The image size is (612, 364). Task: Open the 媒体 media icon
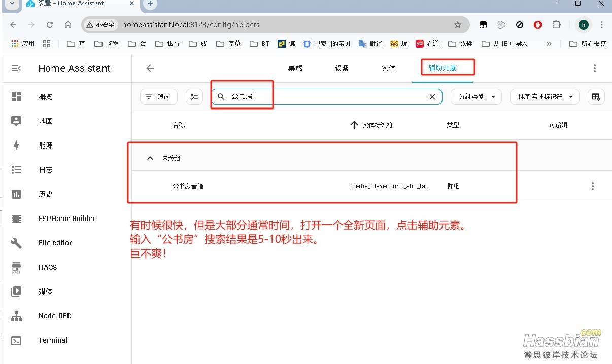16,292
